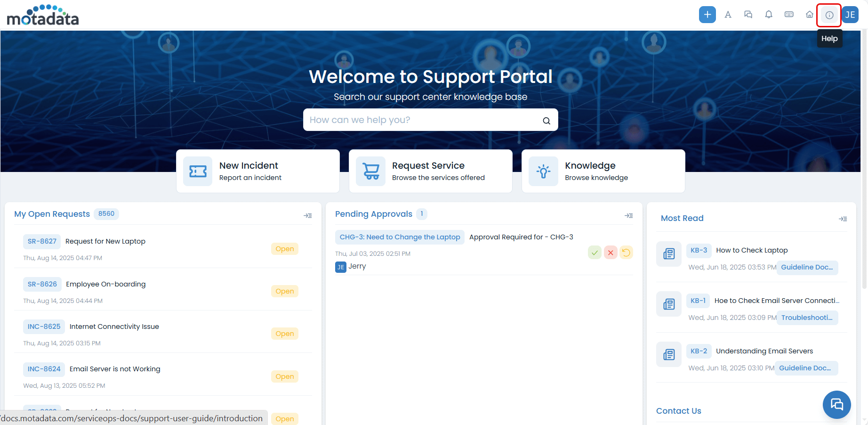Open the Request Service card
The image size is (868, 425).
[430, 171]
